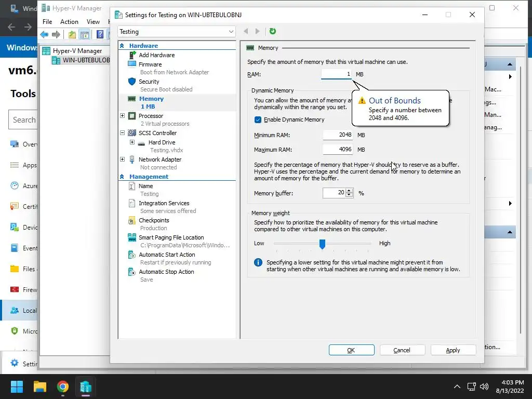
Task: Open File Explorer from taskbar
Action: 39,387
